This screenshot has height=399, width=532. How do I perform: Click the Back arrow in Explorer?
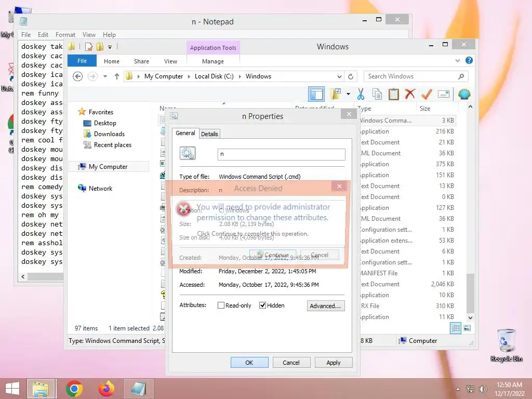click(x=78, y=76)
